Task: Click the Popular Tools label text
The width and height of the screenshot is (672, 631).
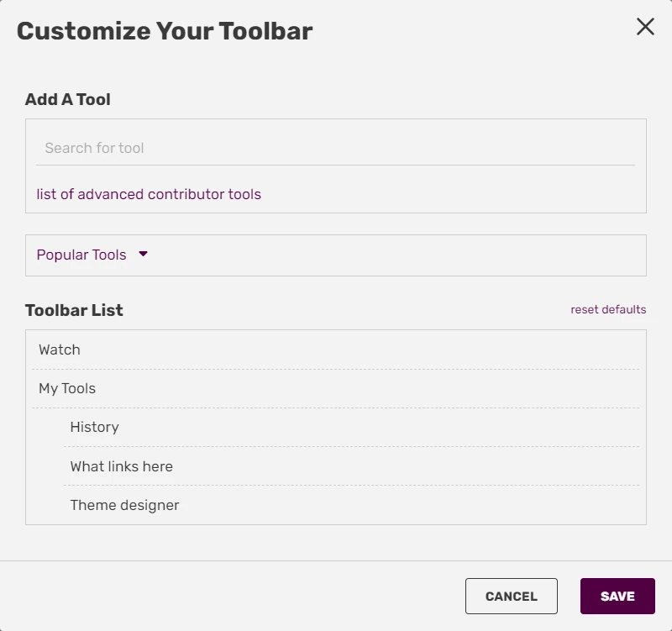Action: point(81,255)
